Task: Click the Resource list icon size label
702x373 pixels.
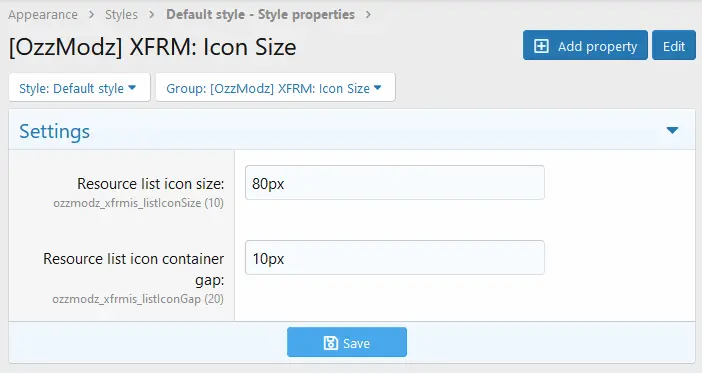Action: click(x=150, y=184)
